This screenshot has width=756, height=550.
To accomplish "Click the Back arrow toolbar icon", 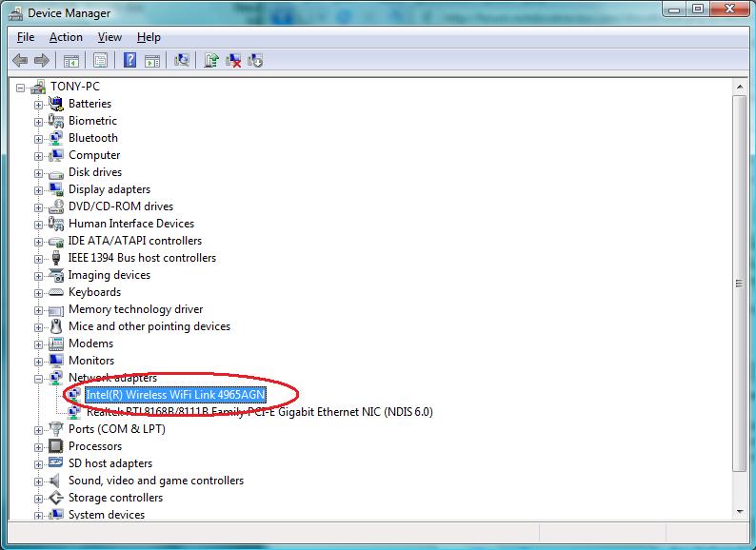I will 20,61.
